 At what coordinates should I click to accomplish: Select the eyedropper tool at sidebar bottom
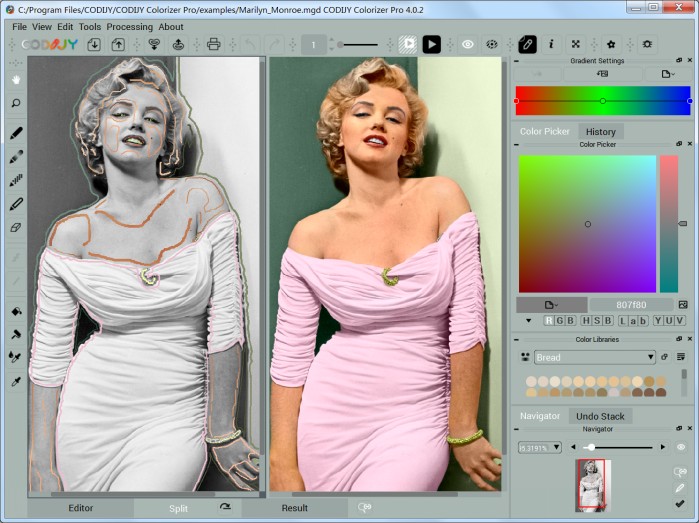pos(16,382)
